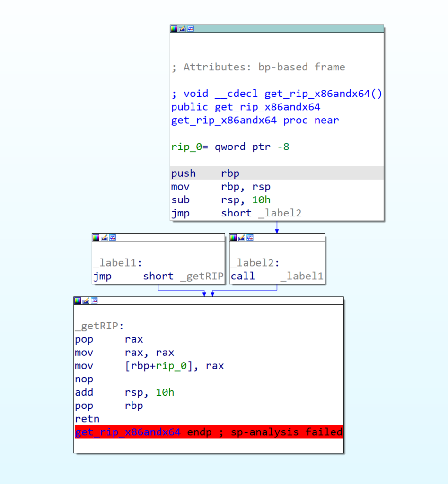The width and height of the screenshot is (448, 484).
Task: Click the color icon on the _label2 block
Action: pos(234,238)
